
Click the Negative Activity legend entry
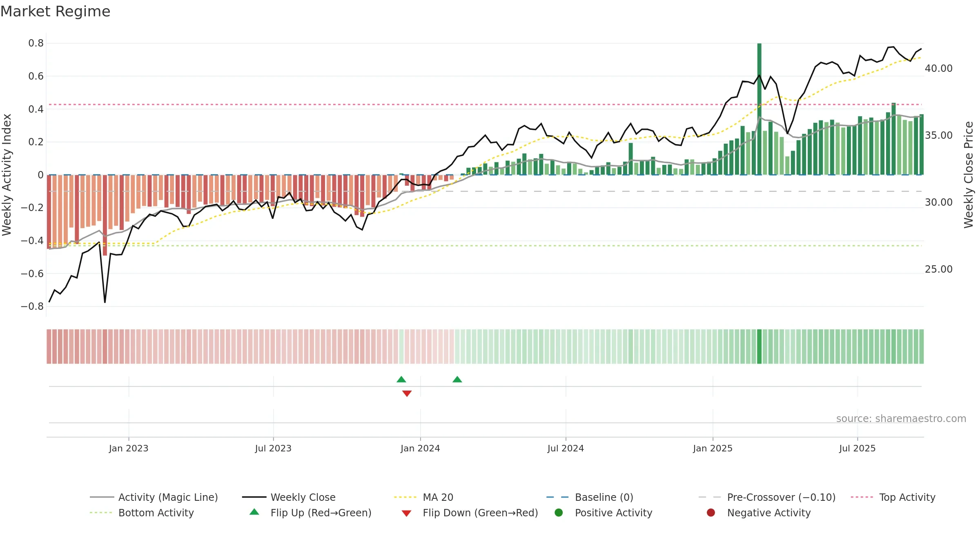point(759,513)
